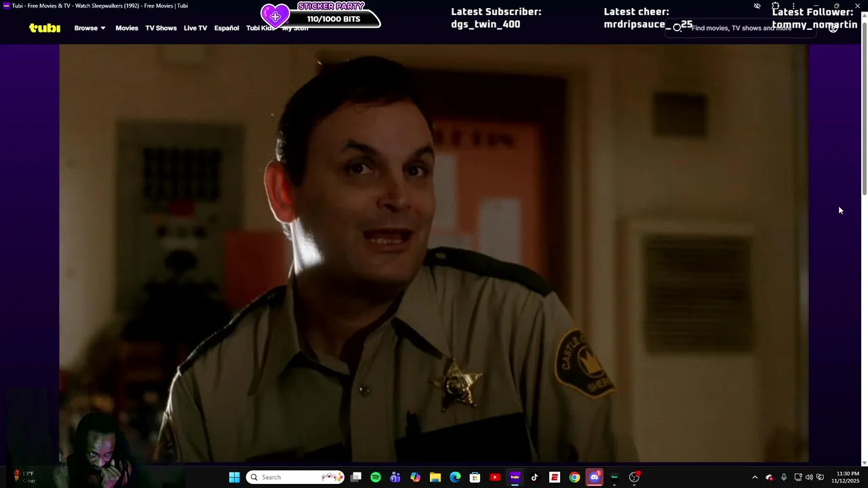The width and height of the screenshot is (868, 488).
Task: Open the browser three-dot menu
Action: (x=793, y=6)
